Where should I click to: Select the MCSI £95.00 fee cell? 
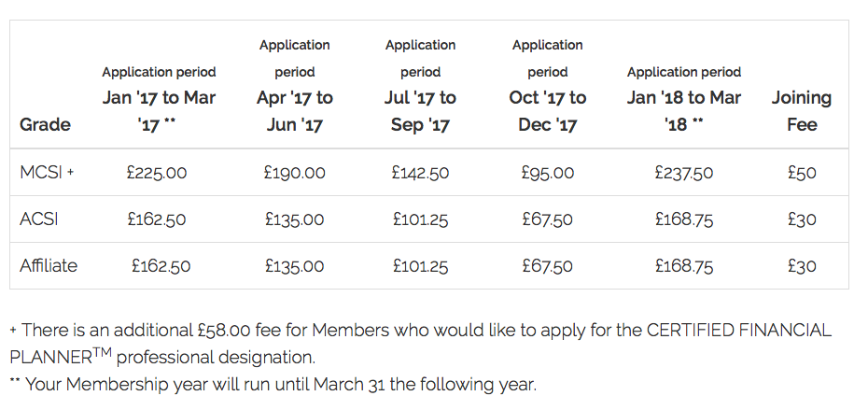click(x=548, y=172)
